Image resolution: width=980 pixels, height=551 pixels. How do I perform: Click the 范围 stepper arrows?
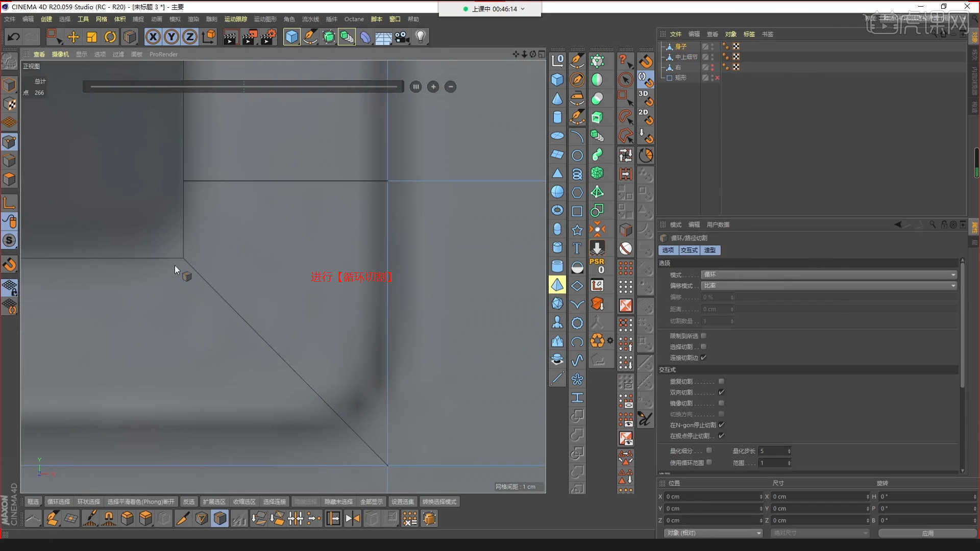[789, 463]
